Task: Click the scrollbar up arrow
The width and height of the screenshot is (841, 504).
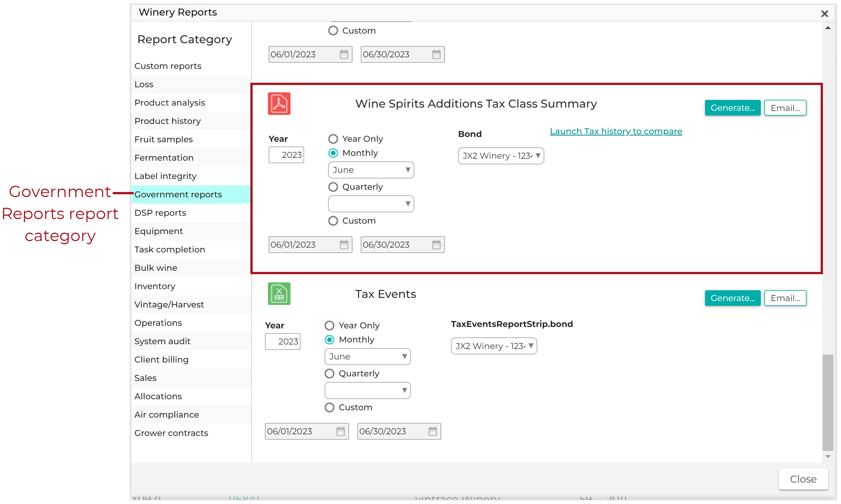Action: pos(828,28)
